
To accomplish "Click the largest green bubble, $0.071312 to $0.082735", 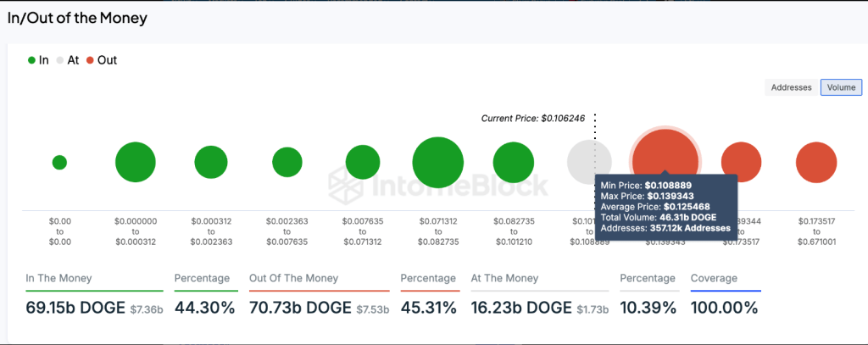I will [x=438, y=162].
